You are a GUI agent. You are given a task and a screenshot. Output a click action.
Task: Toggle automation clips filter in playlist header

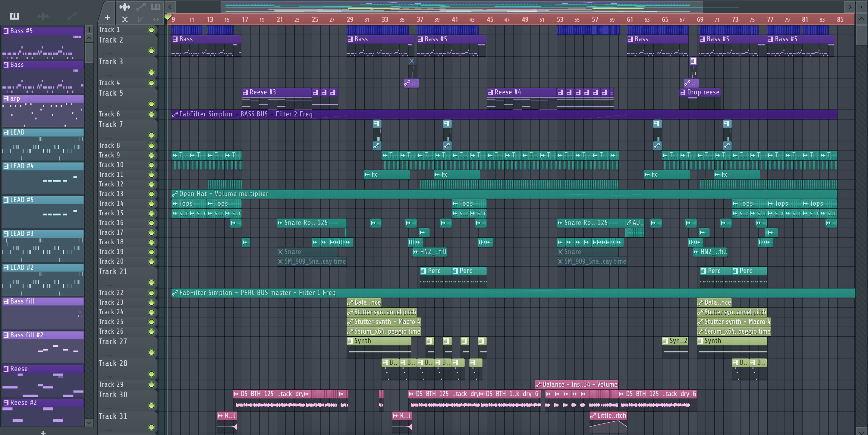click(x=141, y=7)
